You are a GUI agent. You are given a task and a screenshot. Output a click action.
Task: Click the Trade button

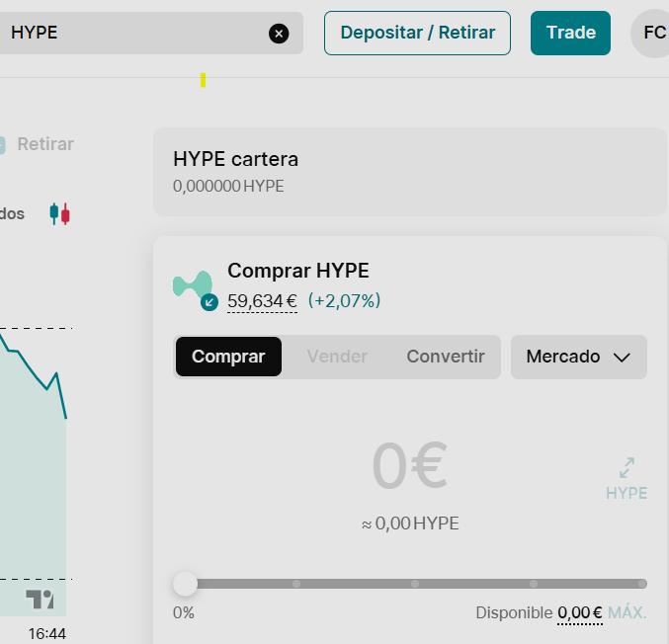(570, 33)
